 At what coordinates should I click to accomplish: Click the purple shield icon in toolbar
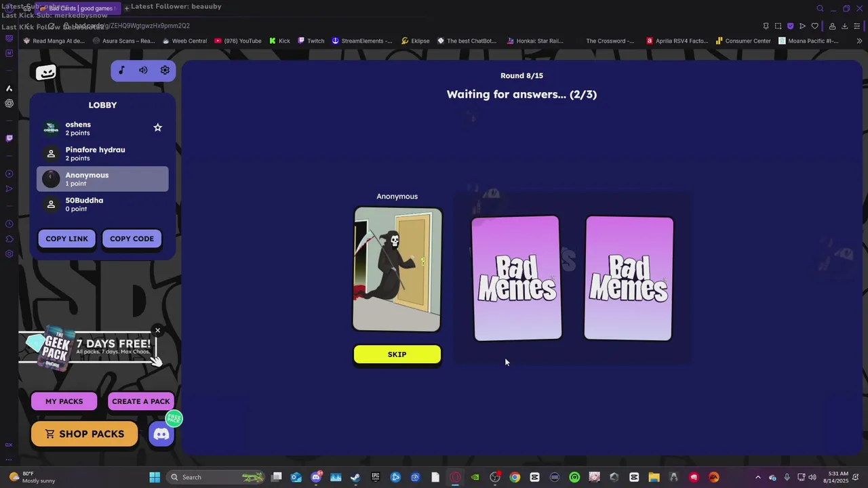790,26
